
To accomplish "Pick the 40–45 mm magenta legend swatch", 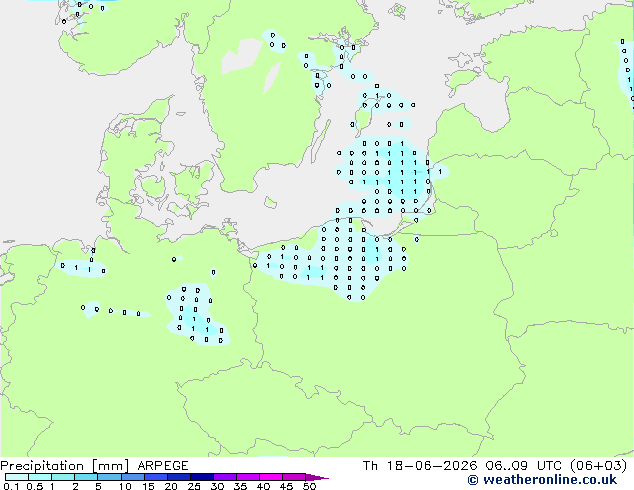I will click(271, 477).
